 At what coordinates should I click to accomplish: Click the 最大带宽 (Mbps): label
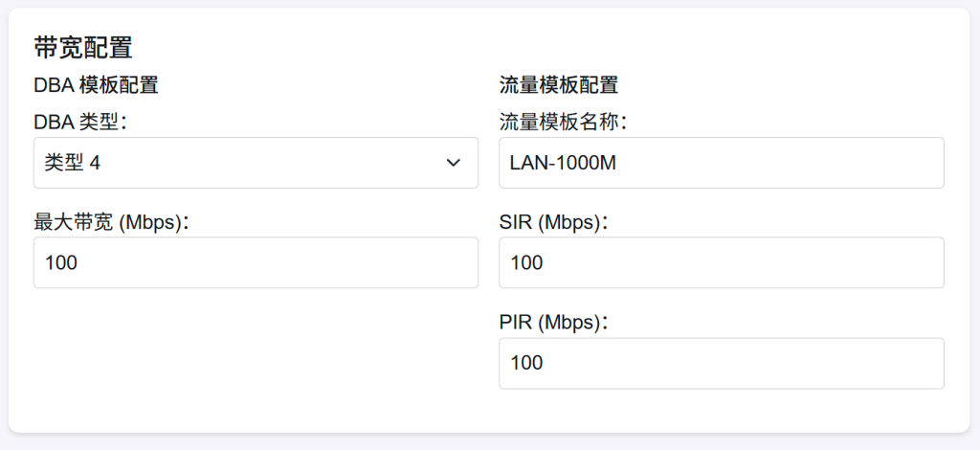111,222
